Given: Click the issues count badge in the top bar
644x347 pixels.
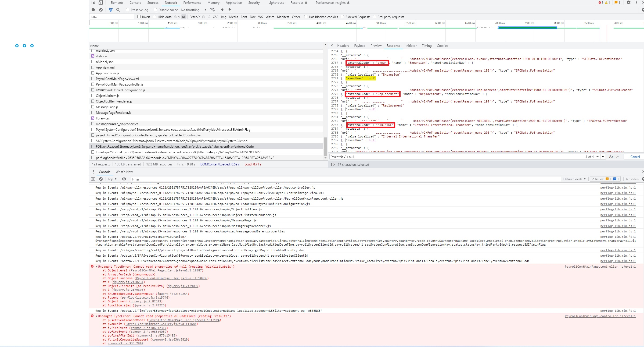Looking at the screenshot, I should point(617,3).
